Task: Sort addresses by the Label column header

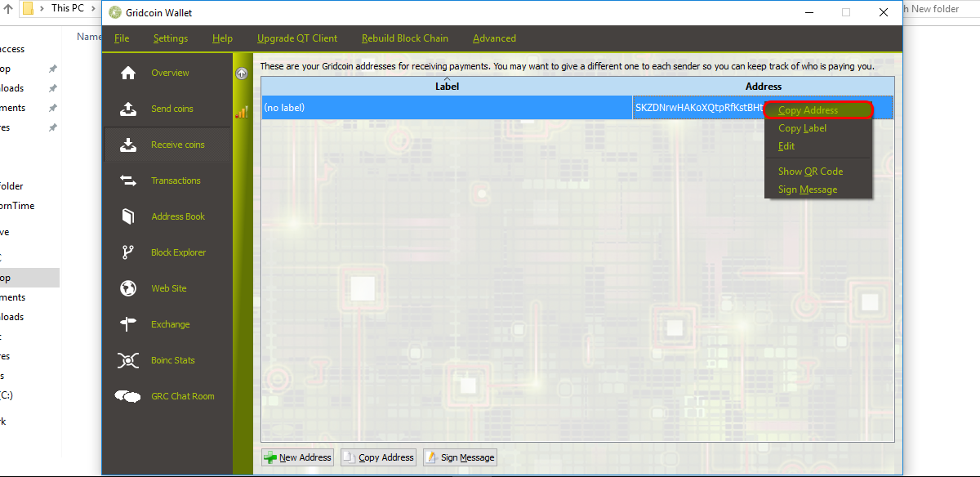Action: coord(447,86)
